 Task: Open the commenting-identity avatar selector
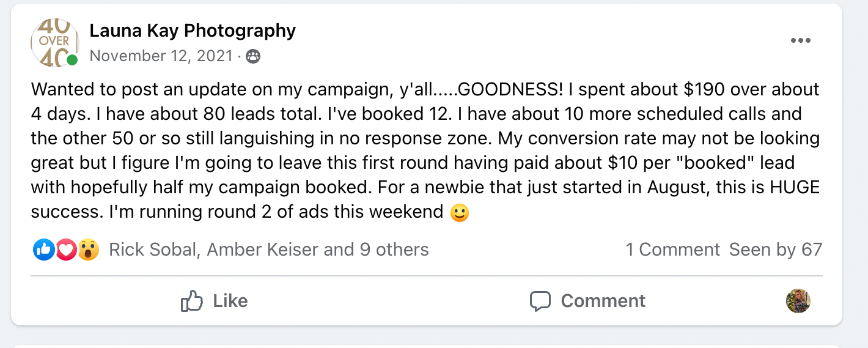798,301
